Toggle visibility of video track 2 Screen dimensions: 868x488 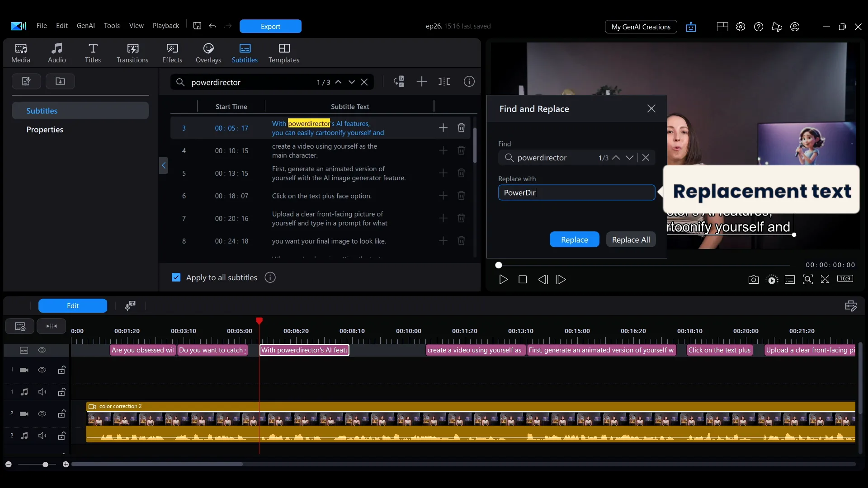click(x=42, y=414)
